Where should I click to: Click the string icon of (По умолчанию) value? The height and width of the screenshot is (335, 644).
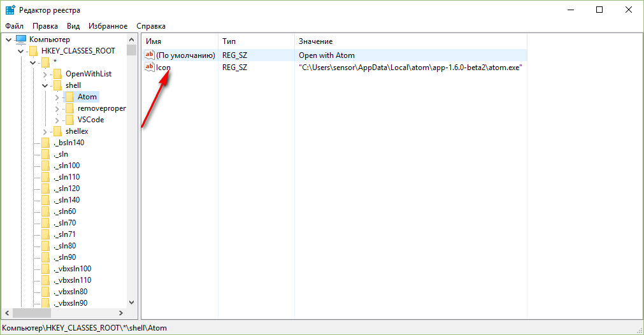point(150,55)
